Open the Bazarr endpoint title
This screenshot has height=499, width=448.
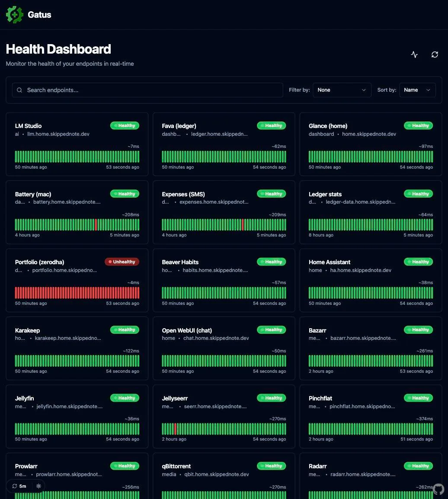[317, 330]
